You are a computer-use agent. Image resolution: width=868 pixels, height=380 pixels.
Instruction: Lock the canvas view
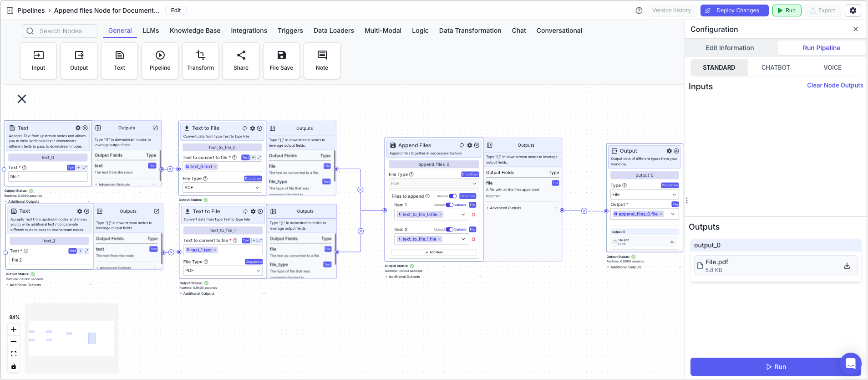14,366
